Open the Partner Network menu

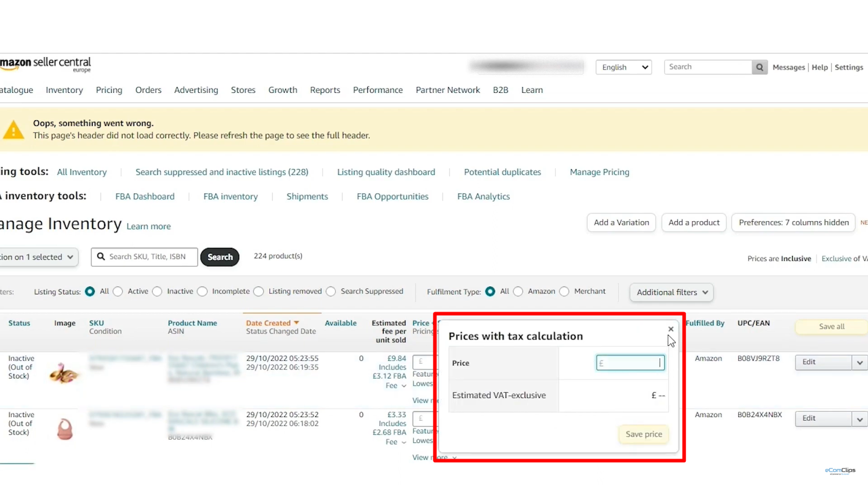click(448, 90)
